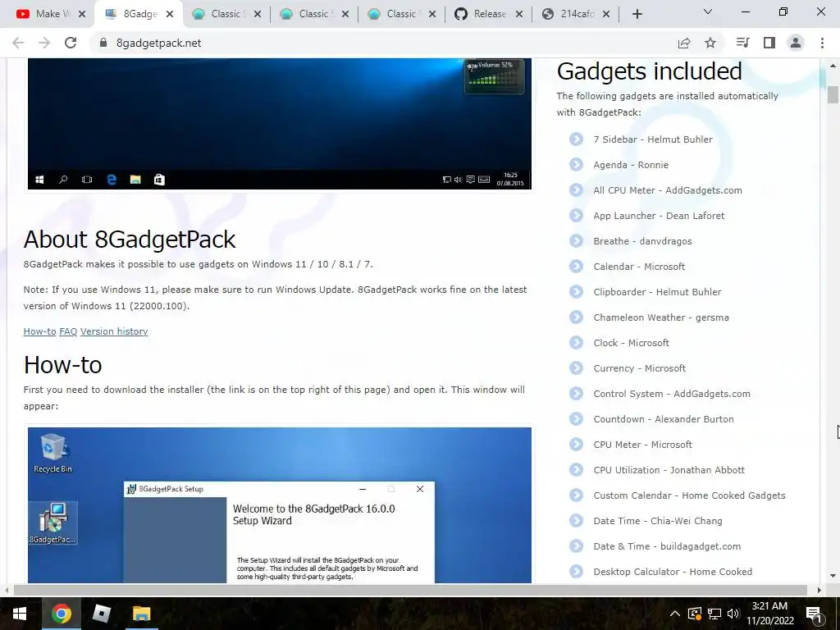Image resolution: width=840 pixels, height=630 pixels.
Task: Click the bullet icon beside App Launcher
Action: pyautogui.click(x=576, y=216)
